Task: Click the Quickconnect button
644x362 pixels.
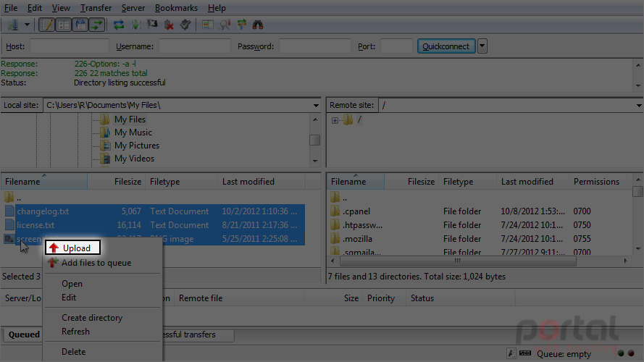Action: point(446,46)
